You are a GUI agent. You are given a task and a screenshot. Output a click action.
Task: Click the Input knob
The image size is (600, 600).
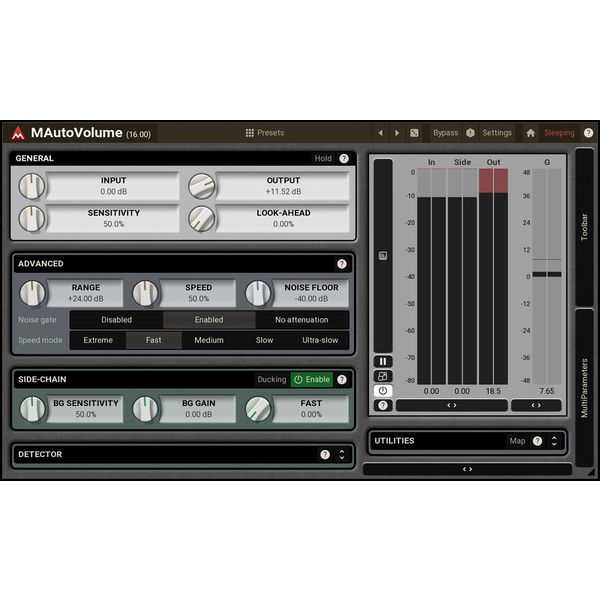coord(32,186)
